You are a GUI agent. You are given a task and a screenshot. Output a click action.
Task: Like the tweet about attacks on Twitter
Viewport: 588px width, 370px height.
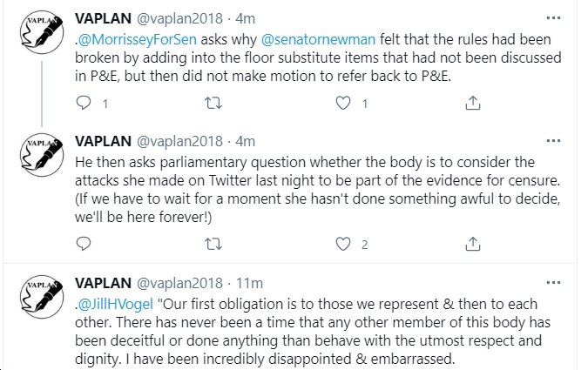343,244
